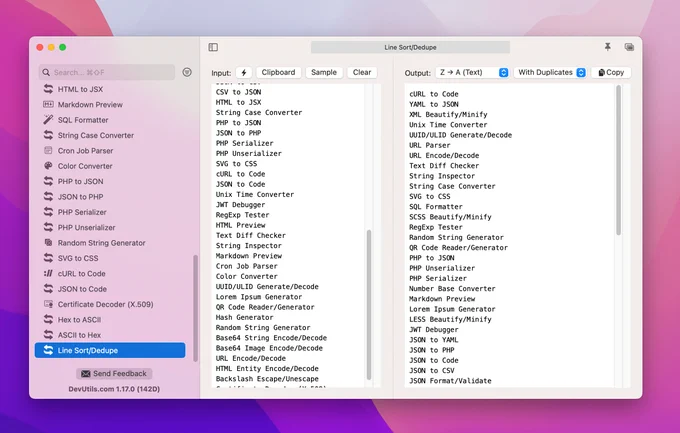This screenshot has width=680, height=433.
Task: Click 'Backslash Escape/Unescape' line in input pane
Action: click(267, 379)
